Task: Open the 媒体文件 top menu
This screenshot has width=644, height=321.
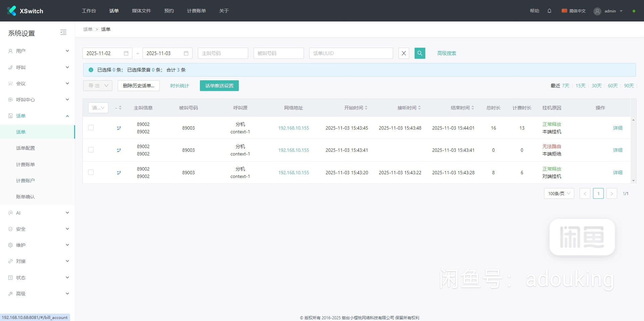Action: [x=141, y=11]
